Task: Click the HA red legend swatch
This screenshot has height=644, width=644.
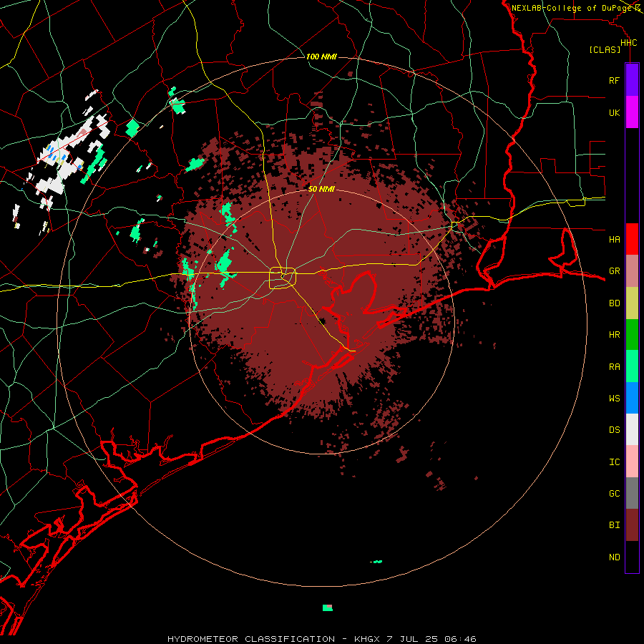Action: (x=632, y=239)
